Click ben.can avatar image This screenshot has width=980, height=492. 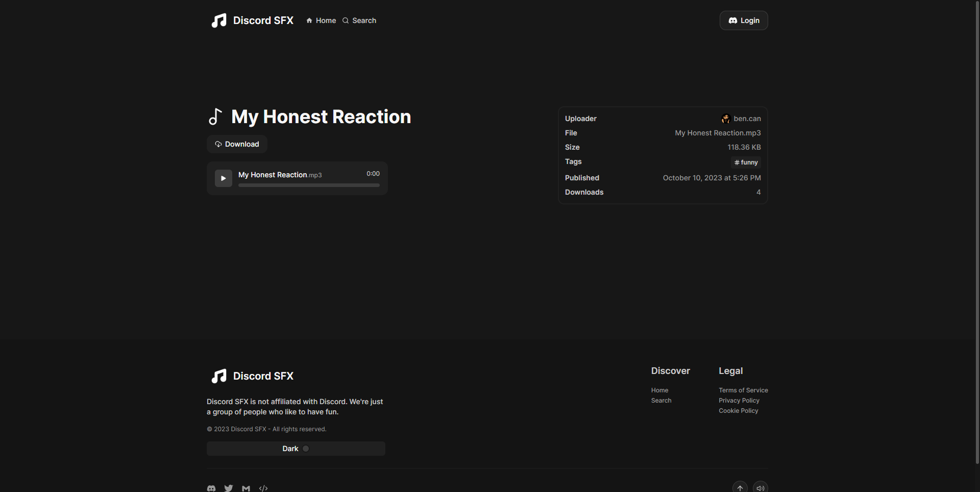tap(726, 119)
